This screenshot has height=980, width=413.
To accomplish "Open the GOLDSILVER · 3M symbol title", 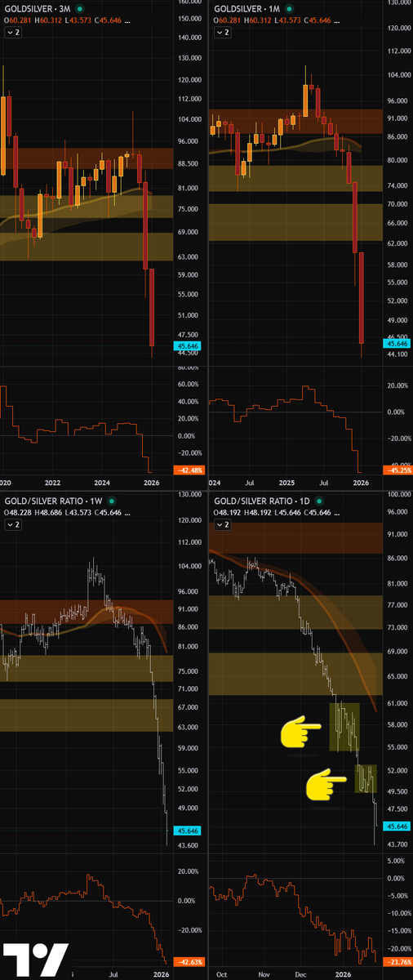I will click(36, 7).
